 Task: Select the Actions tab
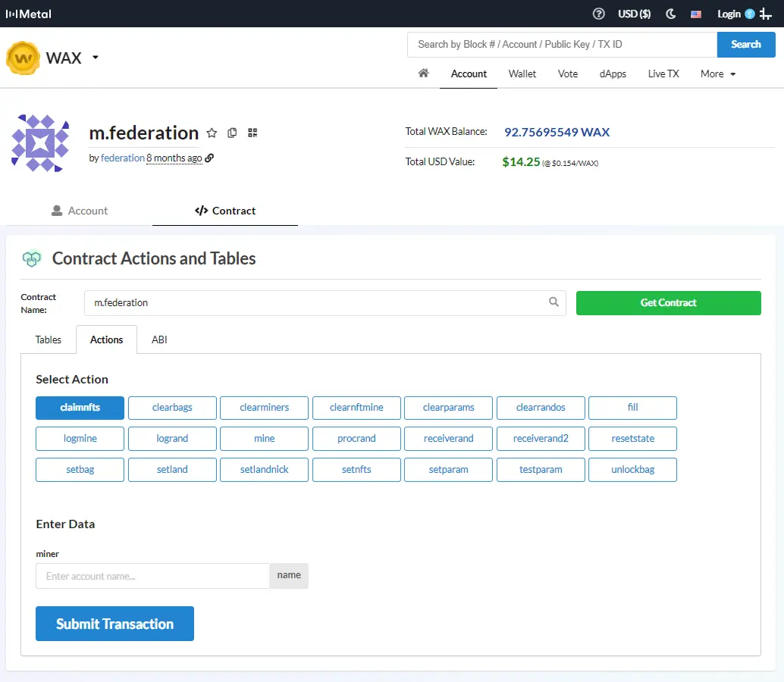(106, 339)
